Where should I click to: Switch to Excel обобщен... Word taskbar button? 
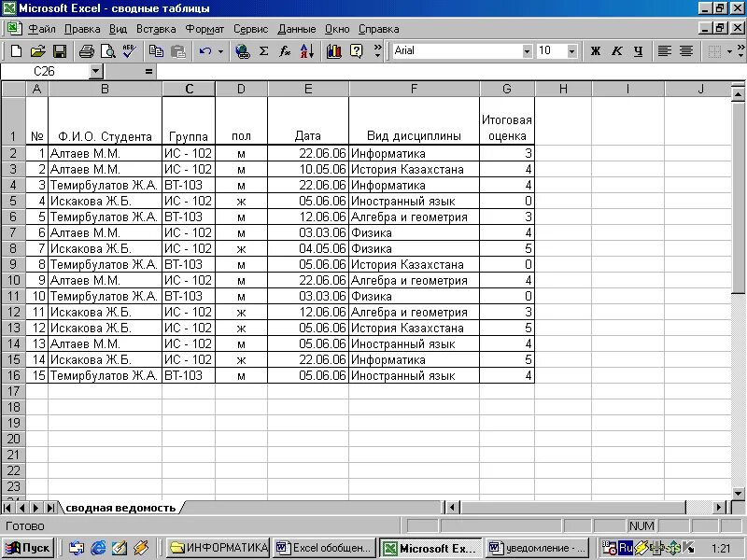click(x=324, y=548)
